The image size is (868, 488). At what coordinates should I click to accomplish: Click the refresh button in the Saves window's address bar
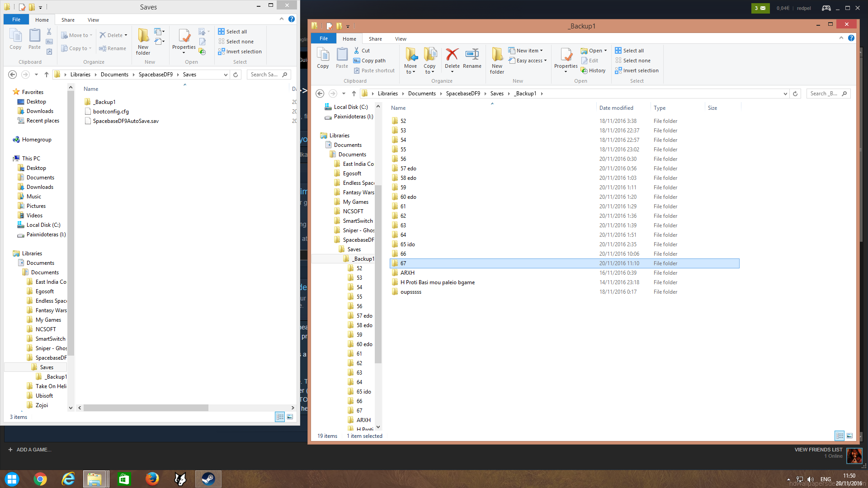click(x=236, y=75)
